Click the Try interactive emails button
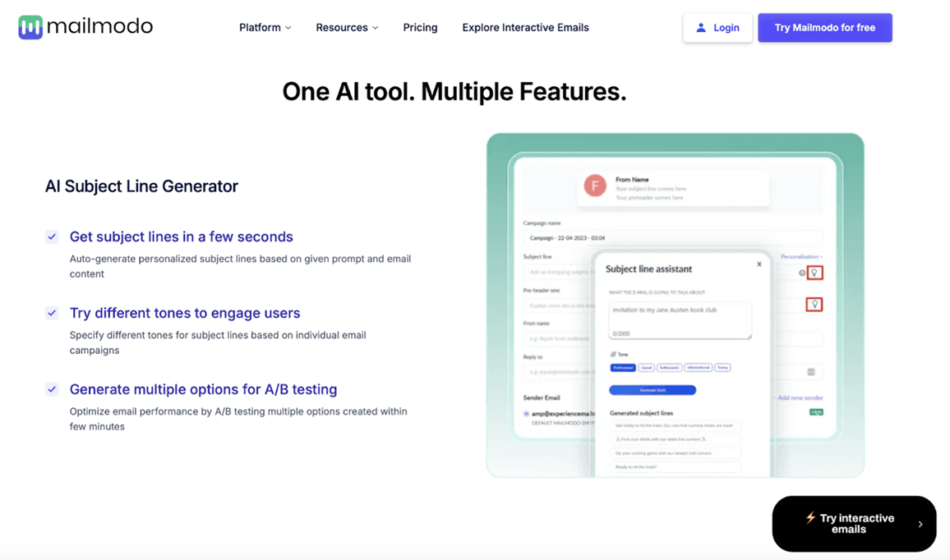 [x=854, y=524]
